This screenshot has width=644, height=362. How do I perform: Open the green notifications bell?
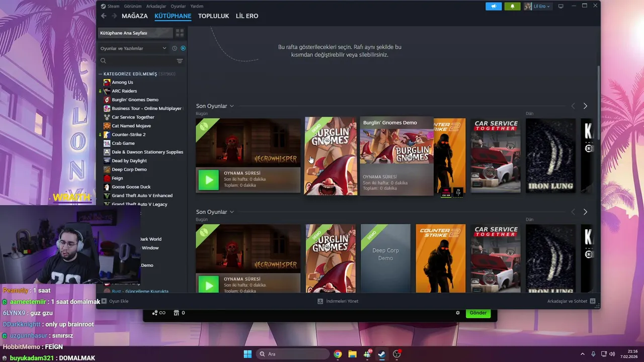(512, 6)
